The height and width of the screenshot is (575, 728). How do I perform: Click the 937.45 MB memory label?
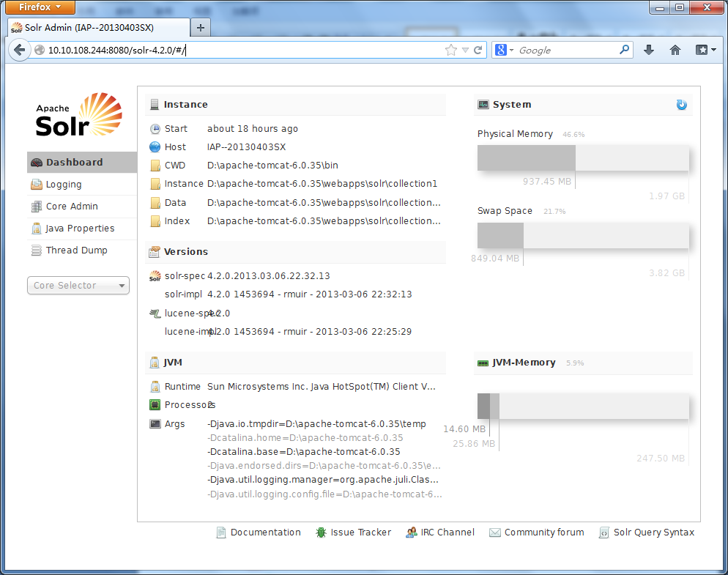[x=547, y=182]
